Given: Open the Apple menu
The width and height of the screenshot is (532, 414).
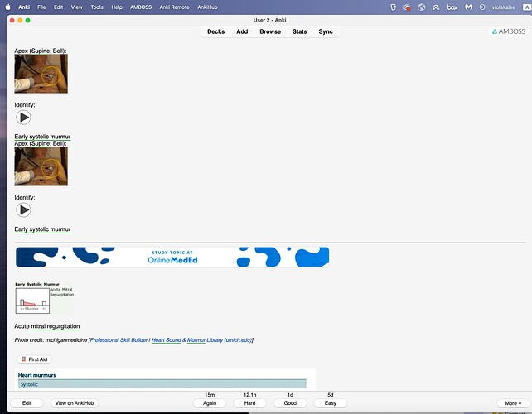Looking at the screenshot, I should pyautogui.click(x=8, y=7).
